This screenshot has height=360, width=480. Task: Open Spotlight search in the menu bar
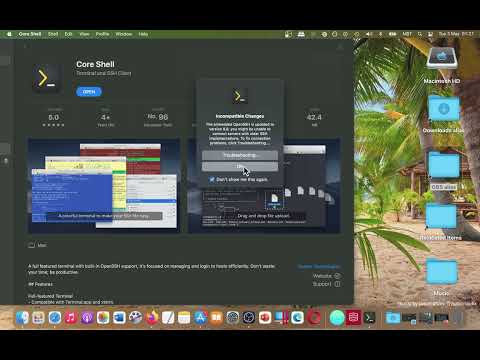click(x=420, y=34)
